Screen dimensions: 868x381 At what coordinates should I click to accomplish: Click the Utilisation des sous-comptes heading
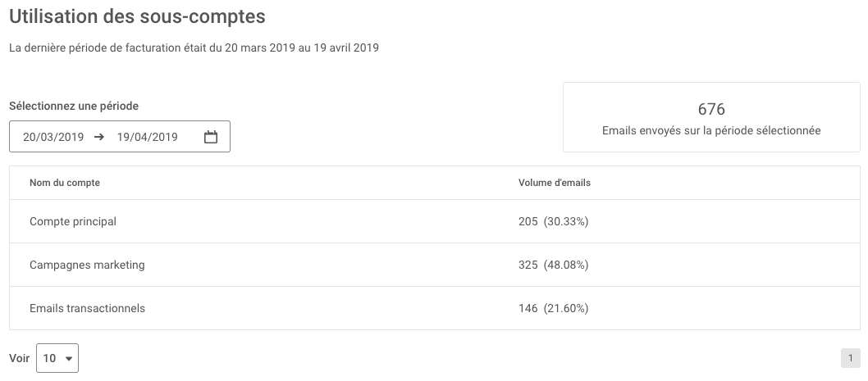pos(137,16)
